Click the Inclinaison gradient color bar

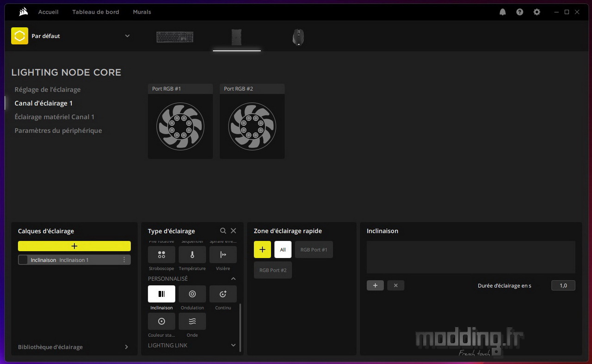click(x=471, y=257)
